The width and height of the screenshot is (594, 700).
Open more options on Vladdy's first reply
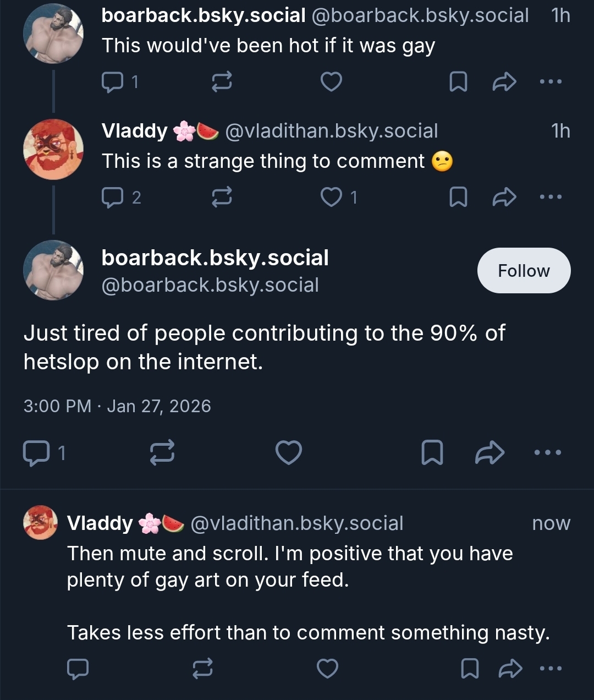click(x=551, y=197)
